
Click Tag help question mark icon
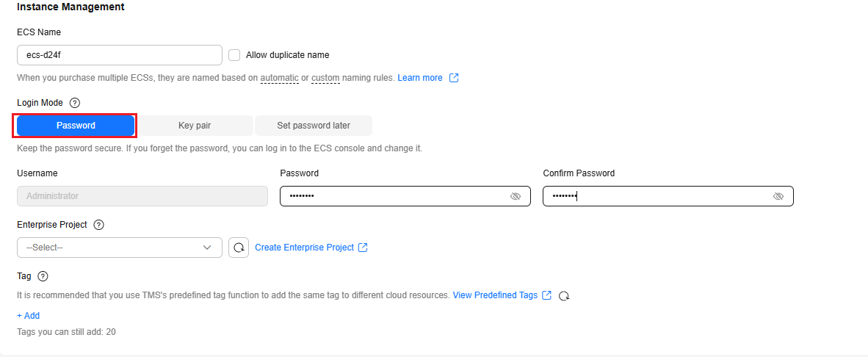[x=43, y=276]
